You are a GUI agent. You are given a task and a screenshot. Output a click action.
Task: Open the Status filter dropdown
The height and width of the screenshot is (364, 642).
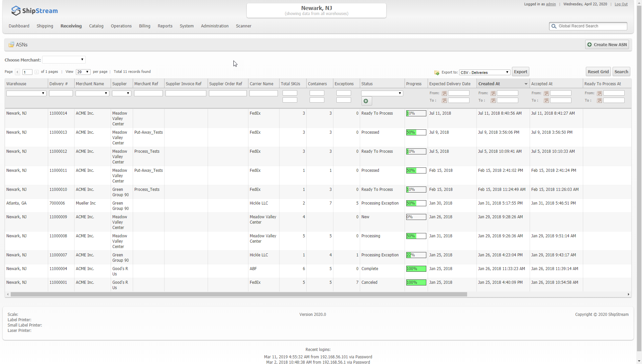(382, 93)
